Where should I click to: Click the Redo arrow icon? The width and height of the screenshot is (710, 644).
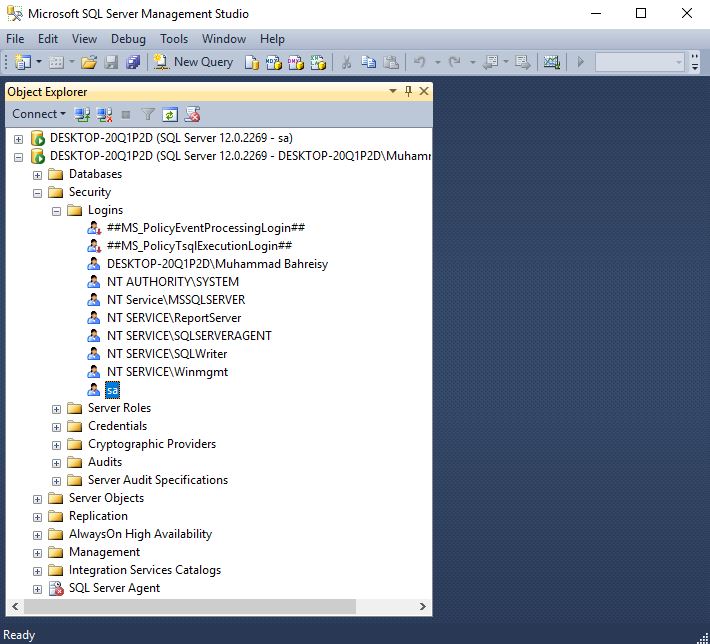tap(455, 62)
